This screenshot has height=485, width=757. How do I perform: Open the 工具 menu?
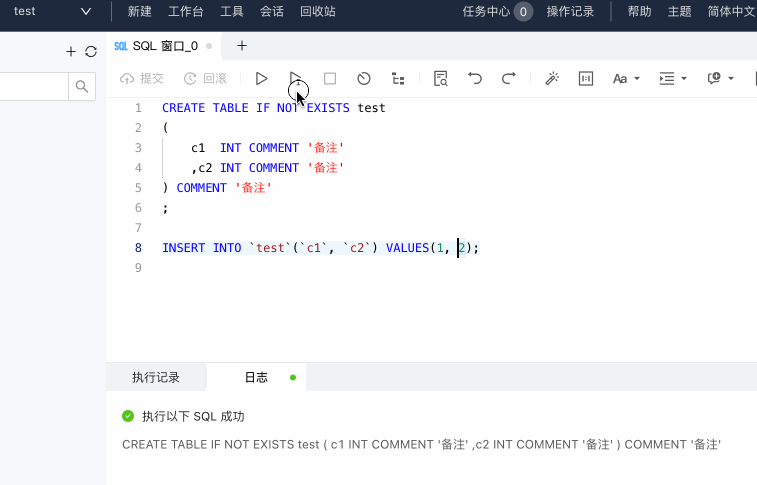coord(232,11)
